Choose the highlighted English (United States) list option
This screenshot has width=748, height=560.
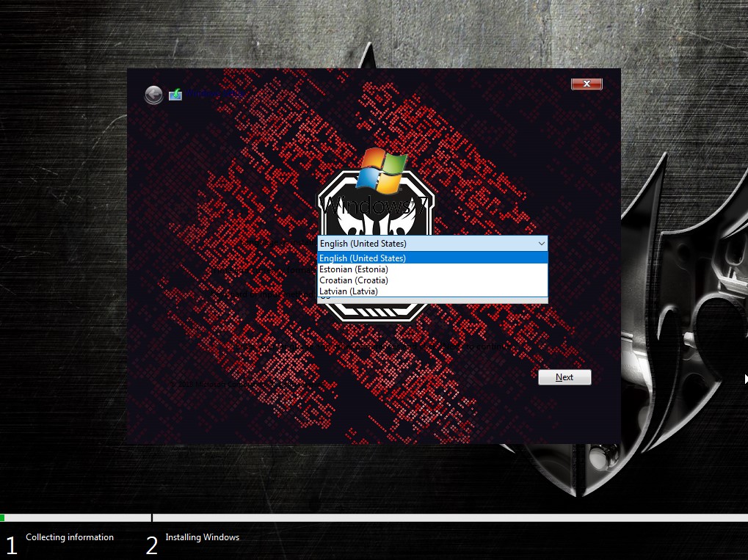tap(432, 258)
